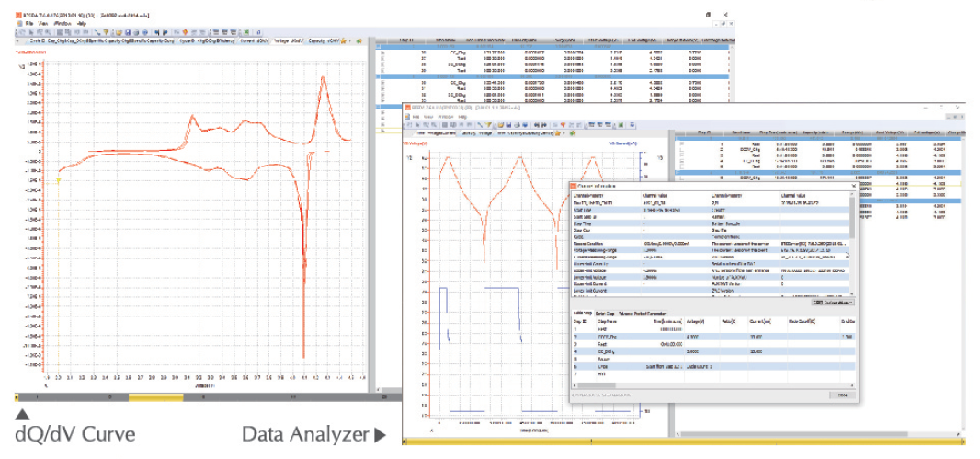
Task: Click the globe icon in the dQ/dV window toolbar
Action: pyautogui.click(x=144, y=32)
